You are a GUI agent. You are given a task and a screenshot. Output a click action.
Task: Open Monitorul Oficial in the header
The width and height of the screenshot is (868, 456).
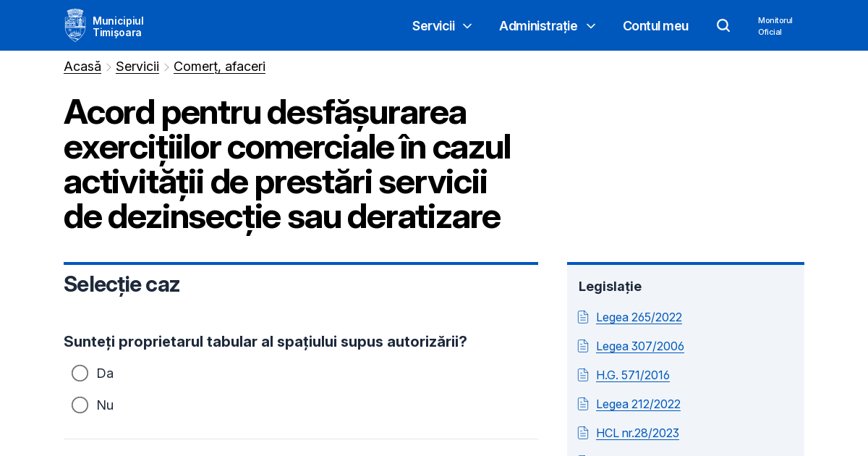click(x=775, y=25)
